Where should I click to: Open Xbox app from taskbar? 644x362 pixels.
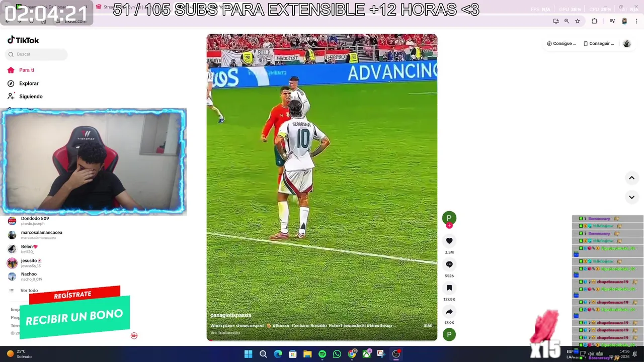pos(367,354)
